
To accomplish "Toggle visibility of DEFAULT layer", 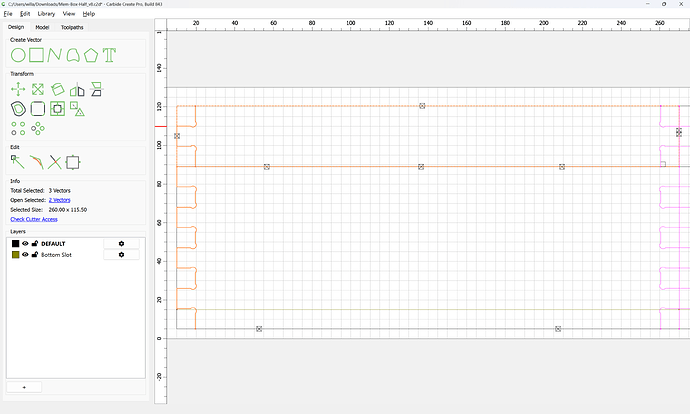I will pos(25,243).
